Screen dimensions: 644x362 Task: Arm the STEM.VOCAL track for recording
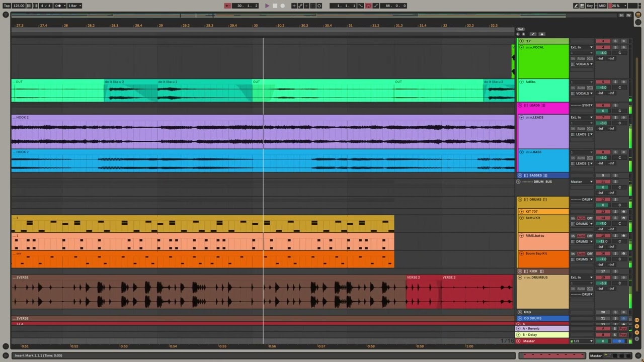[x=623, y=47]
